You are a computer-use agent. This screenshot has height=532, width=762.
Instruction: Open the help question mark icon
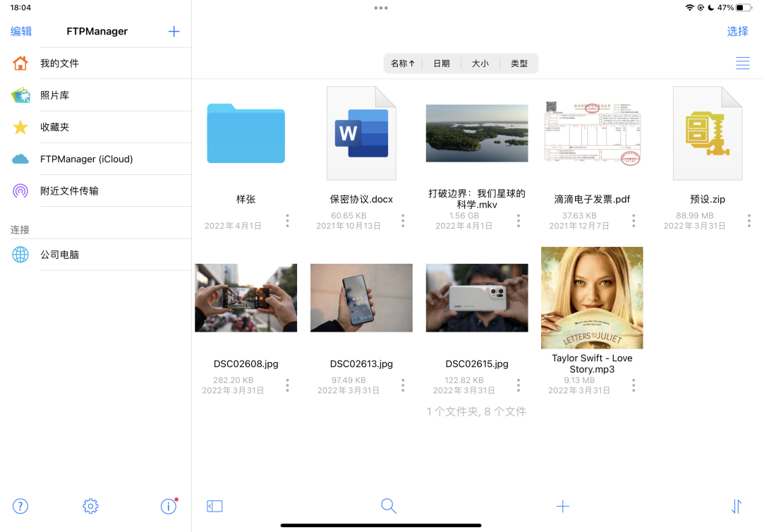coord(20,506)
